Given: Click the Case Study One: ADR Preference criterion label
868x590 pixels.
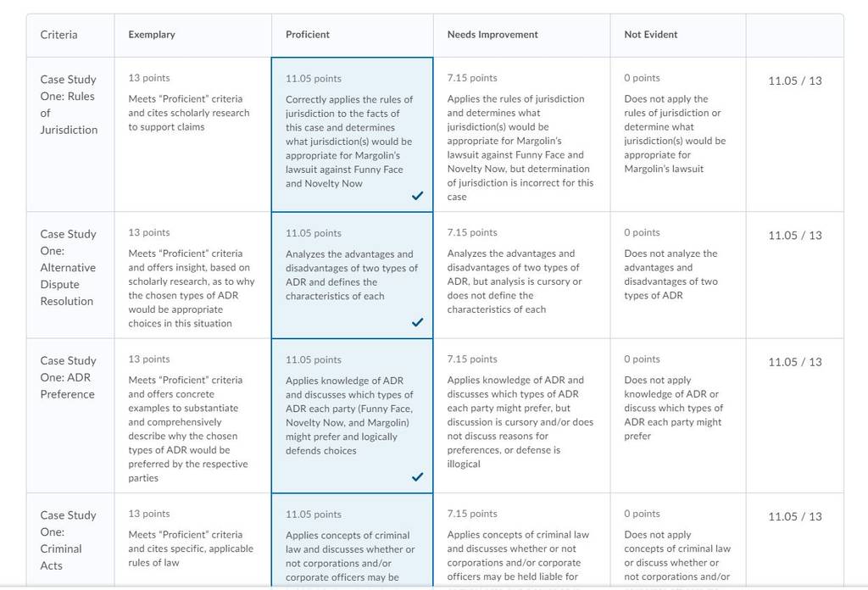Looking at the screenshot, I should coord(68,377).
